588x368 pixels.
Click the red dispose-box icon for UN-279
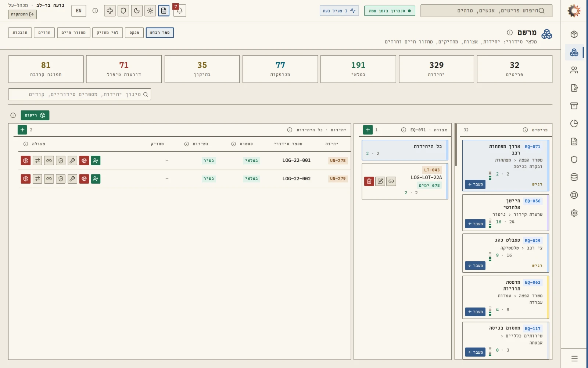26,179
